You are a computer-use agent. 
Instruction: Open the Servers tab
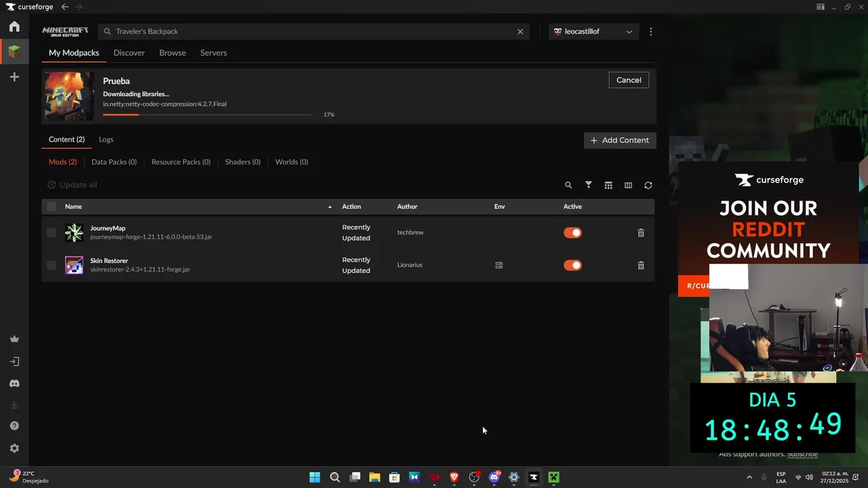coord(214,53)
